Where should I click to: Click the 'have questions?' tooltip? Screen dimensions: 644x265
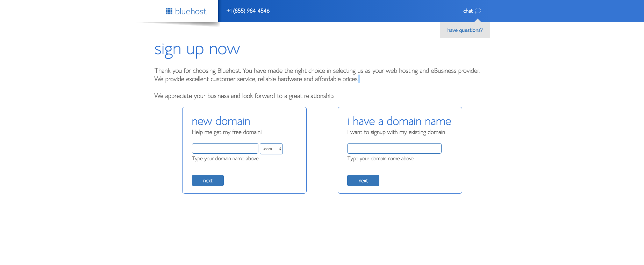(465, 30)
